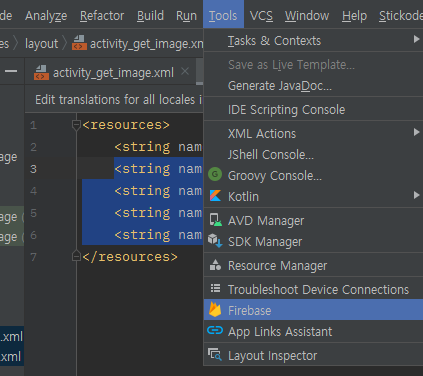Click line number 3 in gutter
The image size is (423, 376).
[33, 169]
